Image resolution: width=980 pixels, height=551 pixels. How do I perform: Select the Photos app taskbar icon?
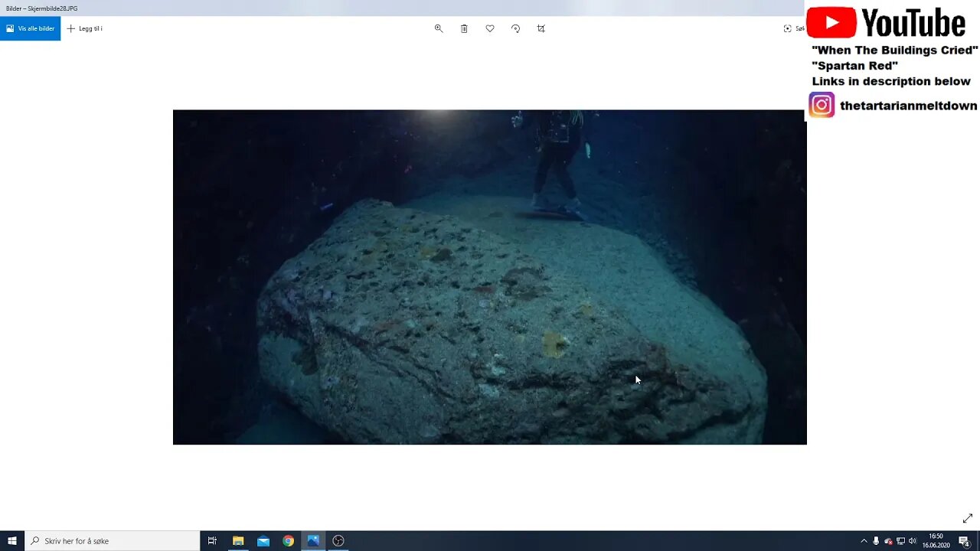[x=313, y=541]
